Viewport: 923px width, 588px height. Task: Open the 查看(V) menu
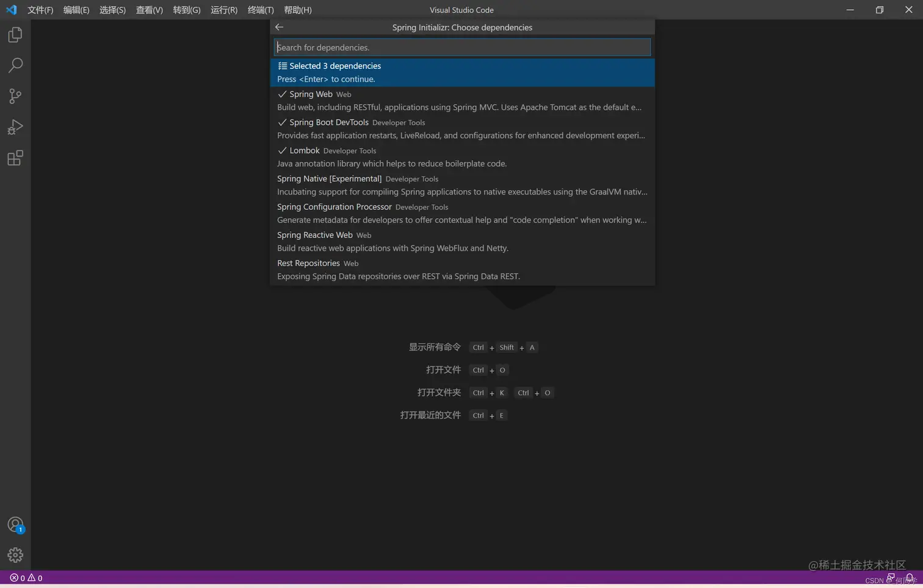pos(150,10)
